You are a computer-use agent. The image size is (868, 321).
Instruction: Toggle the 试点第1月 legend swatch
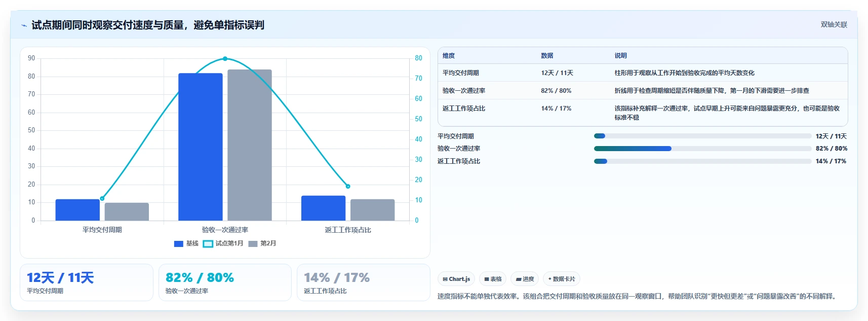tap(208, 244)
